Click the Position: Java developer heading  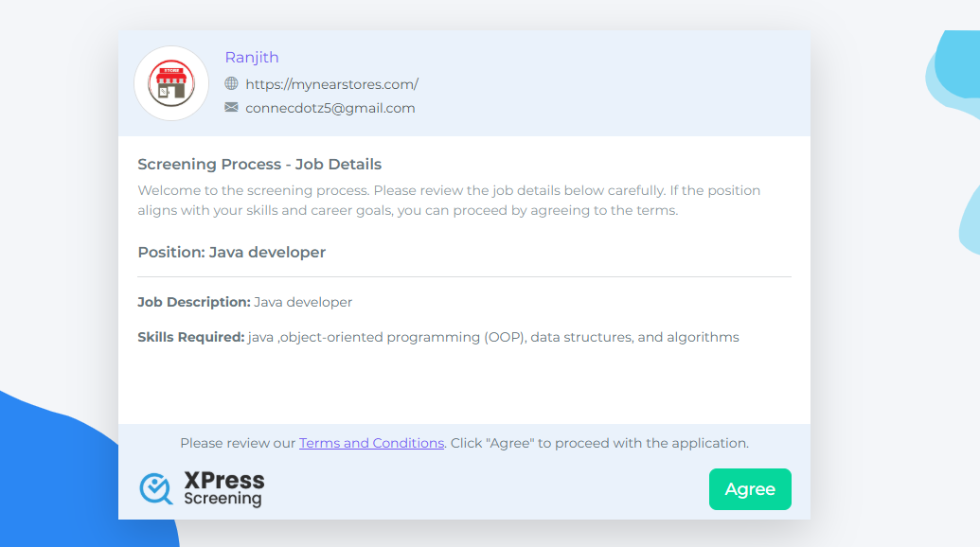point(232,253)
